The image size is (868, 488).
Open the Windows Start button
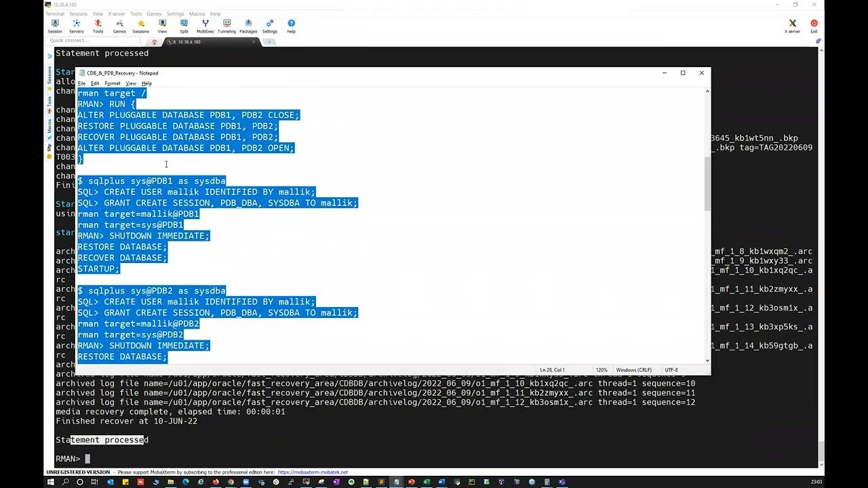[x=50, y=482]
